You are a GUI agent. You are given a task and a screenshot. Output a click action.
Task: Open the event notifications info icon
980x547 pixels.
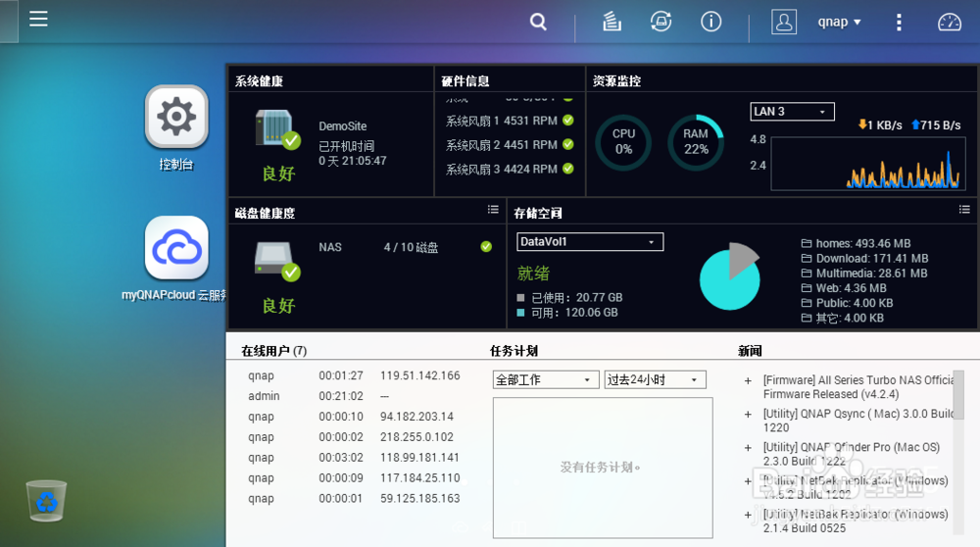click(710, 22)
